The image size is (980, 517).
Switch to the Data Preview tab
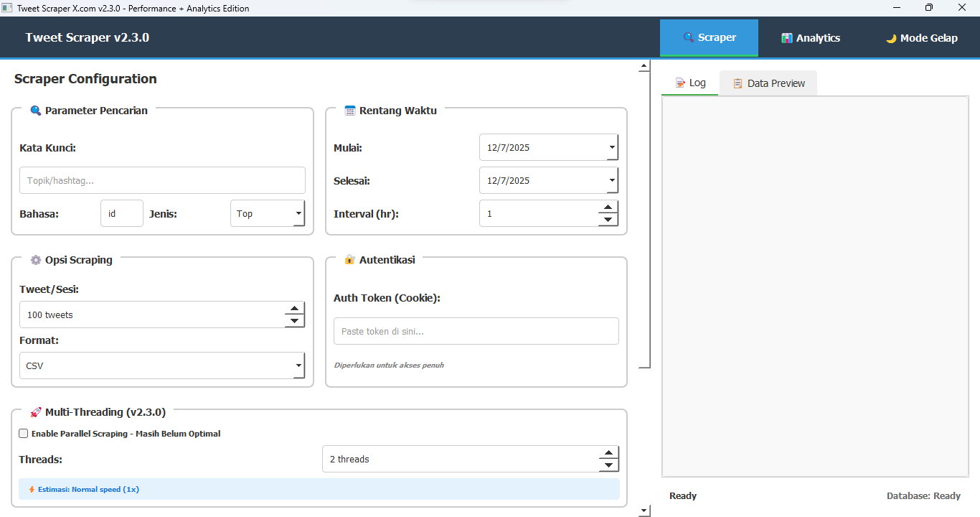pyautogui.click(x=768, y=83)
